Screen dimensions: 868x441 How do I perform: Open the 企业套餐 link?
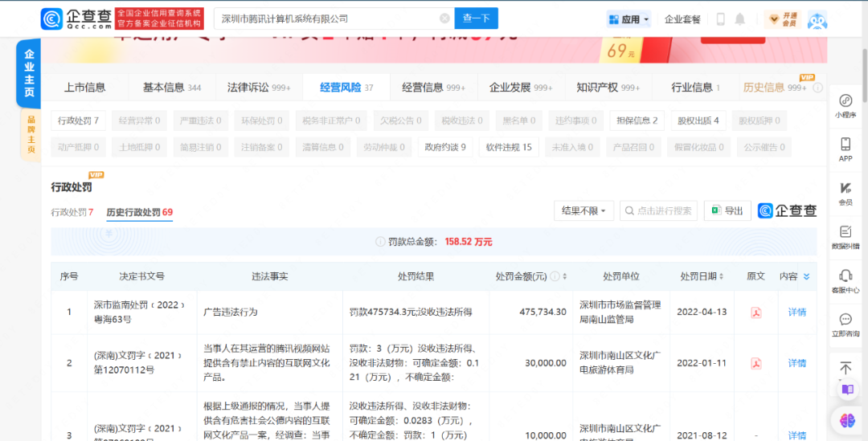click(682, 19)
